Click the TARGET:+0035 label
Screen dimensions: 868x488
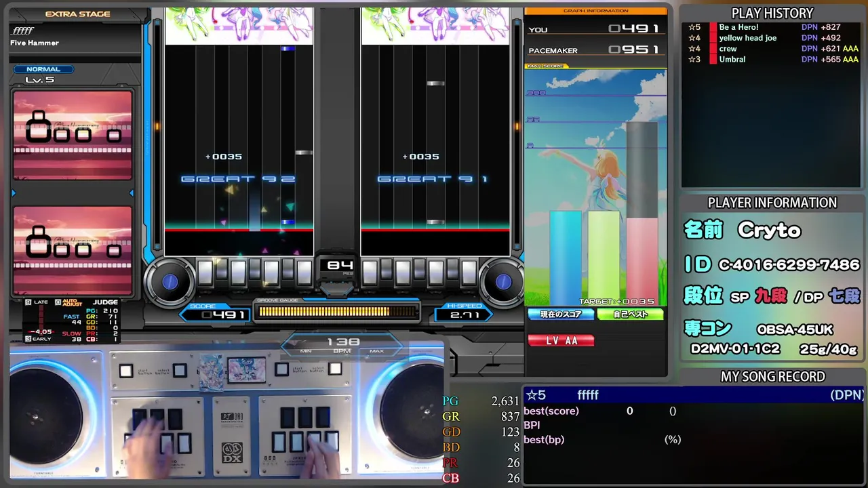(x=617, y=302)
